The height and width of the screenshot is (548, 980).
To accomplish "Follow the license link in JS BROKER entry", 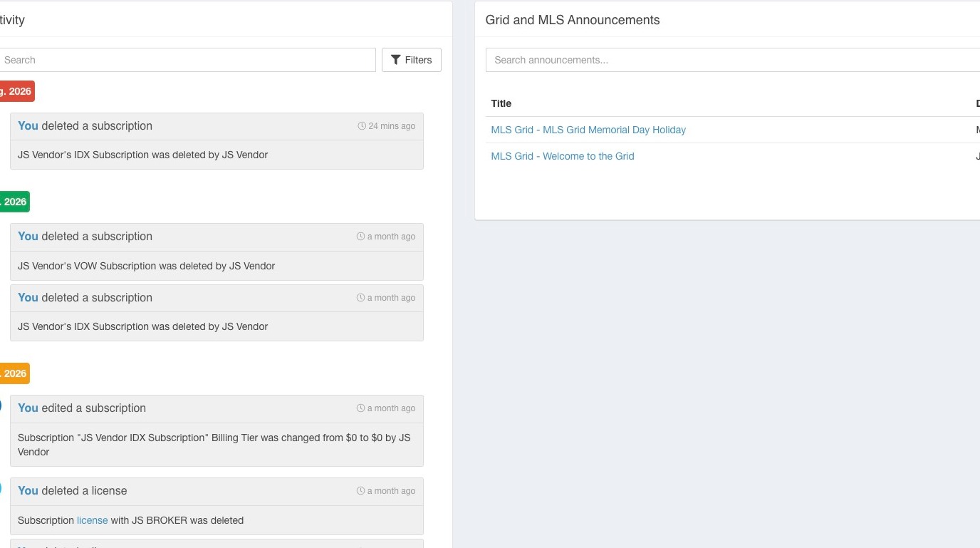I will coord(92,520).
